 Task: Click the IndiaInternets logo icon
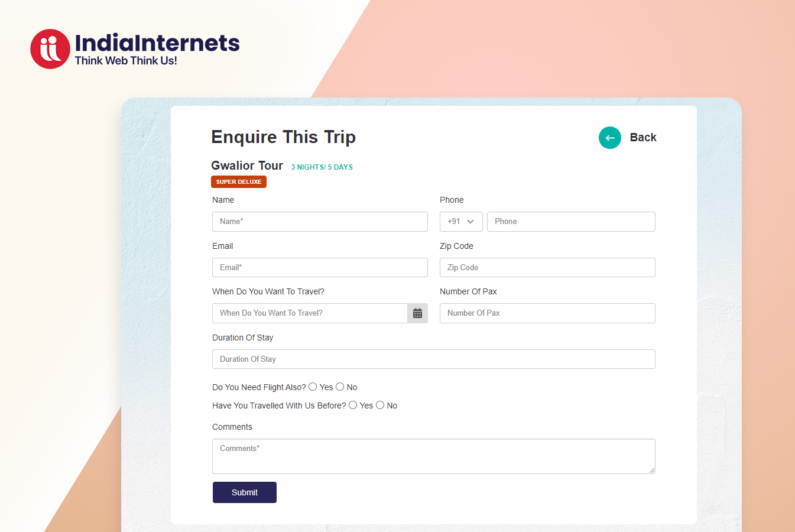50,49
